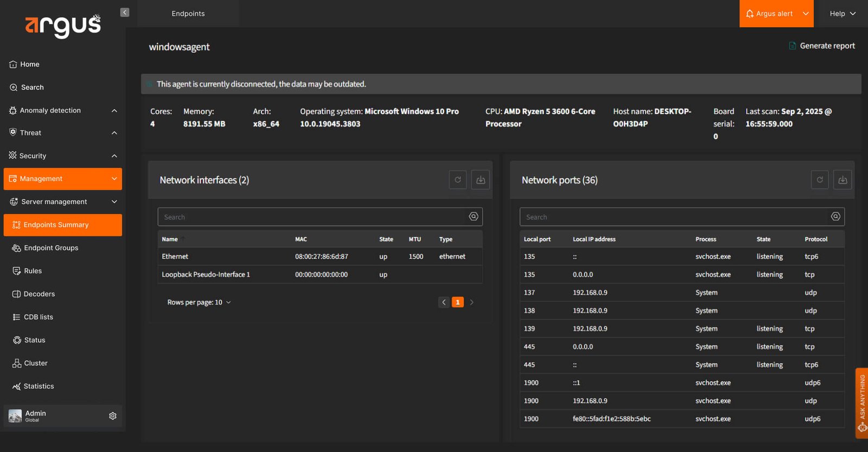Focus the Network ports search field
Image resolution: width=868 pixels, height=452 pixels.
point(675,217)
